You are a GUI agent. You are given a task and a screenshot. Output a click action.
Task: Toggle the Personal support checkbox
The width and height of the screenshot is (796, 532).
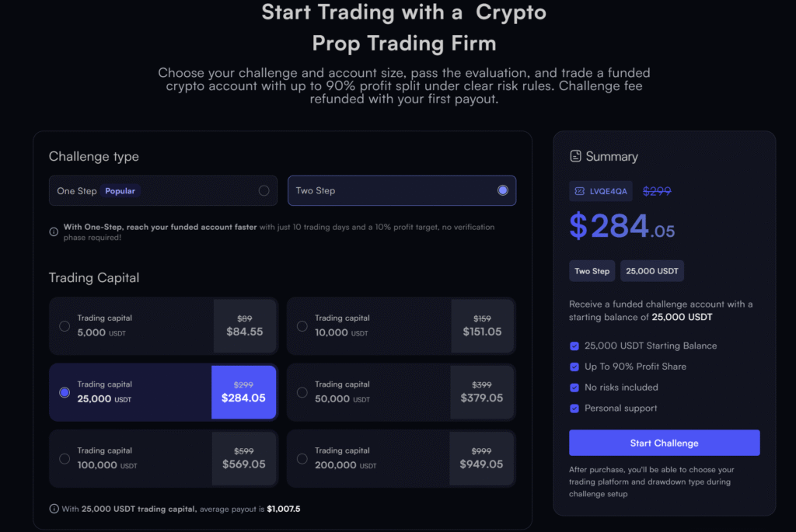coord(574,409)
